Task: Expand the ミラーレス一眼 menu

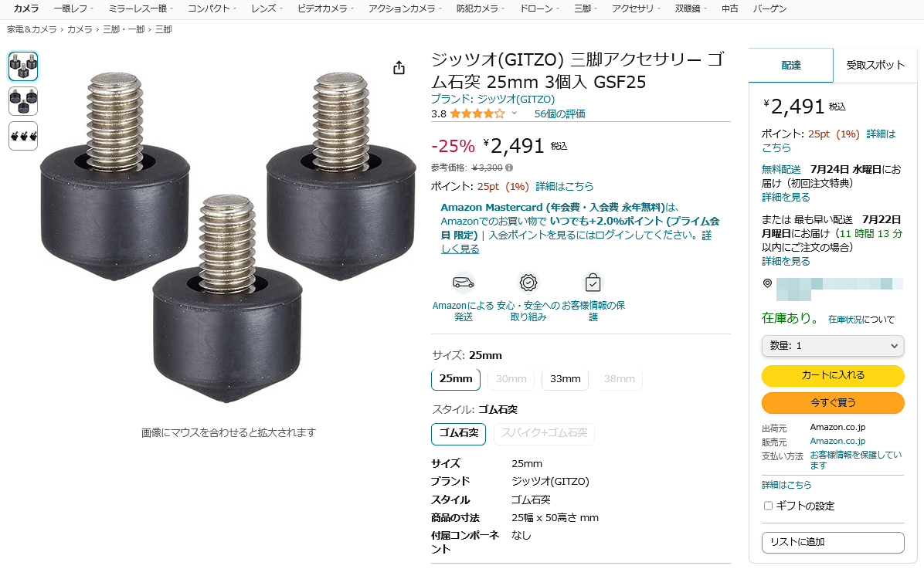Action: [141, 8]
